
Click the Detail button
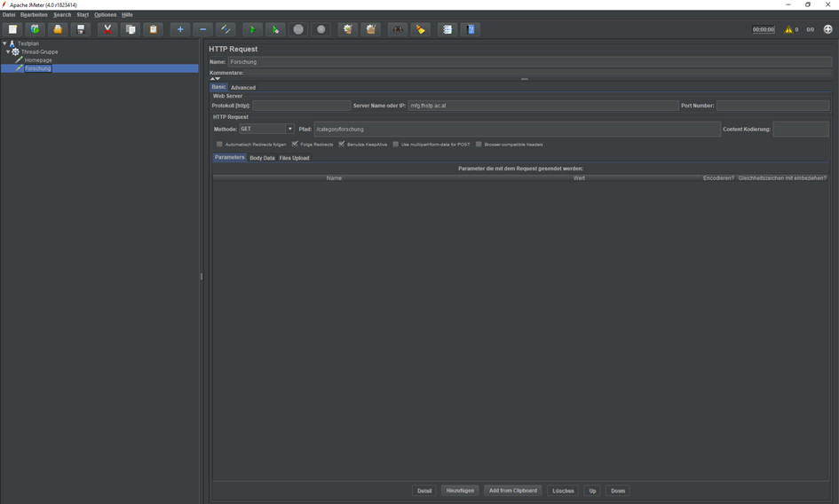[x=424, y=491]
